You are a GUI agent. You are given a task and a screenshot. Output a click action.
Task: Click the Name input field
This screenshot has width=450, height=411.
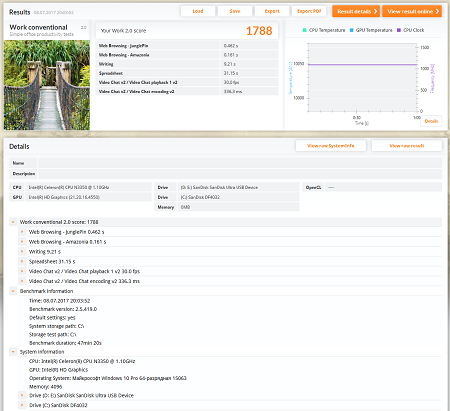[x=240, y=163]
